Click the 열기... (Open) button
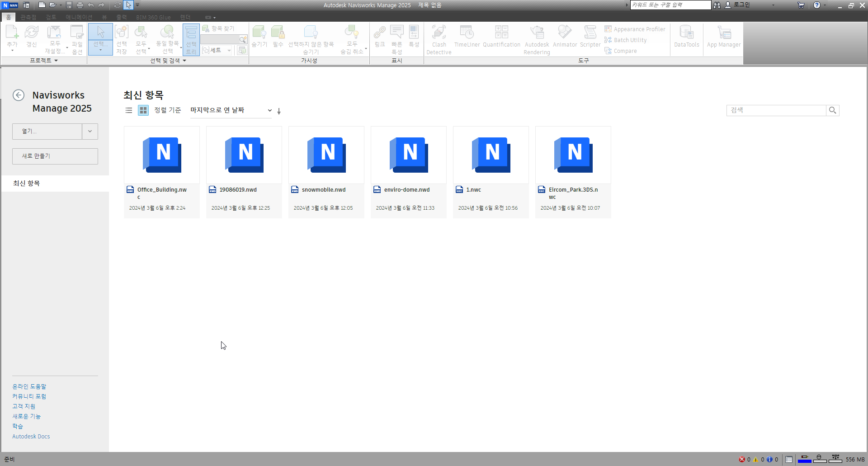This screenshot has height=466, width=868. [x=47, y=132]
